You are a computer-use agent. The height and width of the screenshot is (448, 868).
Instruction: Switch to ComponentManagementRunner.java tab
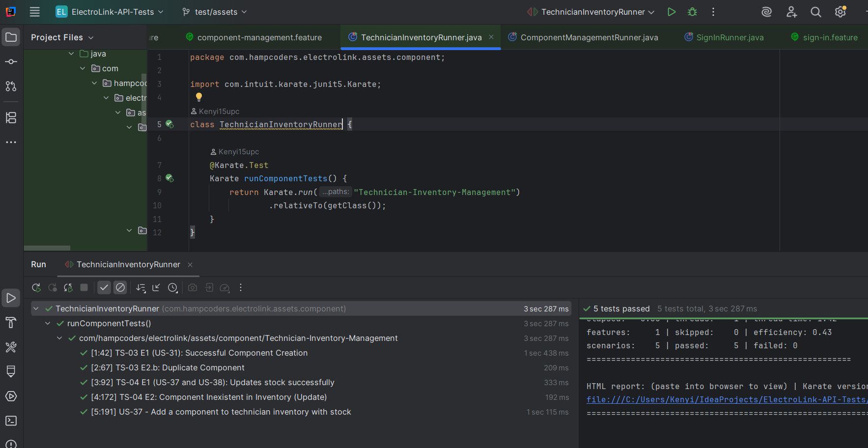[583, 37]
